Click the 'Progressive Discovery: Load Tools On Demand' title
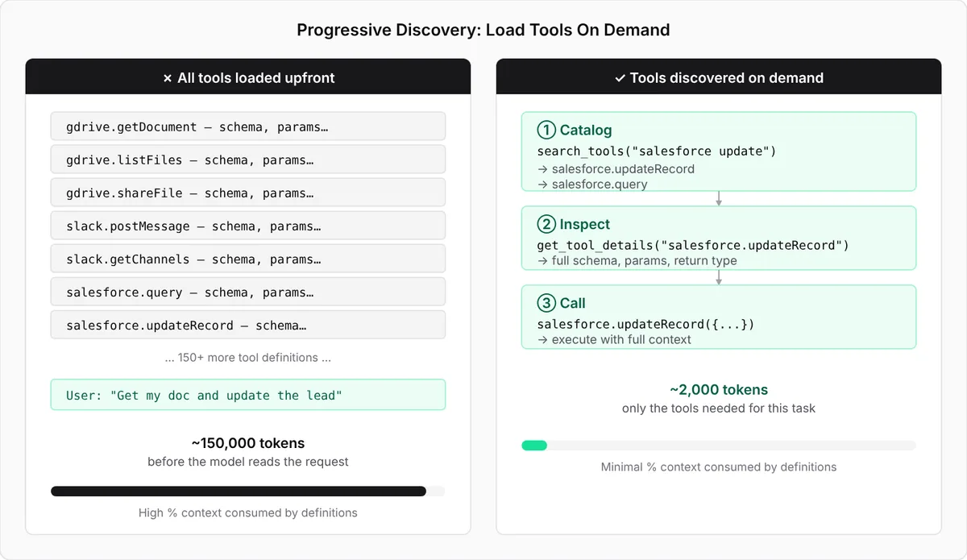The width and height of the screenshot is (967, 560). (x=483, y=31)
